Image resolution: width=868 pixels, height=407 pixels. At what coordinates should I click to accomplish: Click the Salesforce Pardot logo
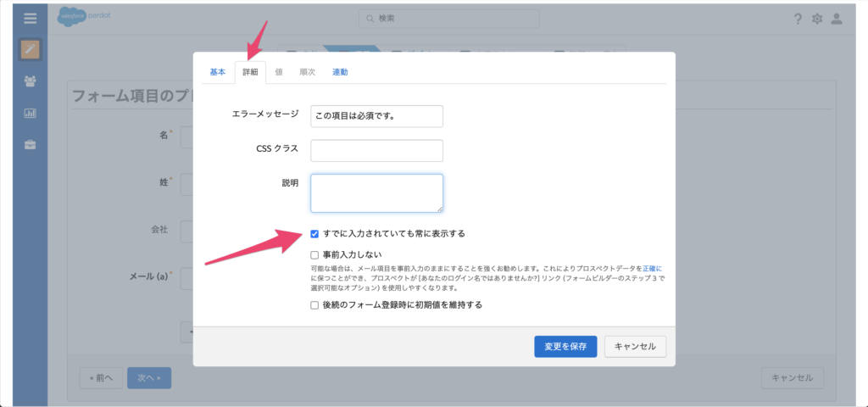pyautogui.click(x=84, y=18)
